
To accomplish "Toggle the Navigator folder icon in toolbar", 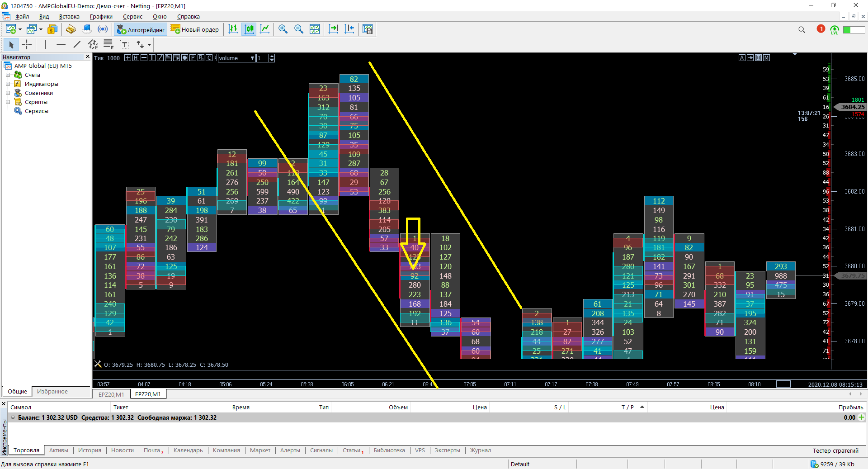I will coord(71,29).
